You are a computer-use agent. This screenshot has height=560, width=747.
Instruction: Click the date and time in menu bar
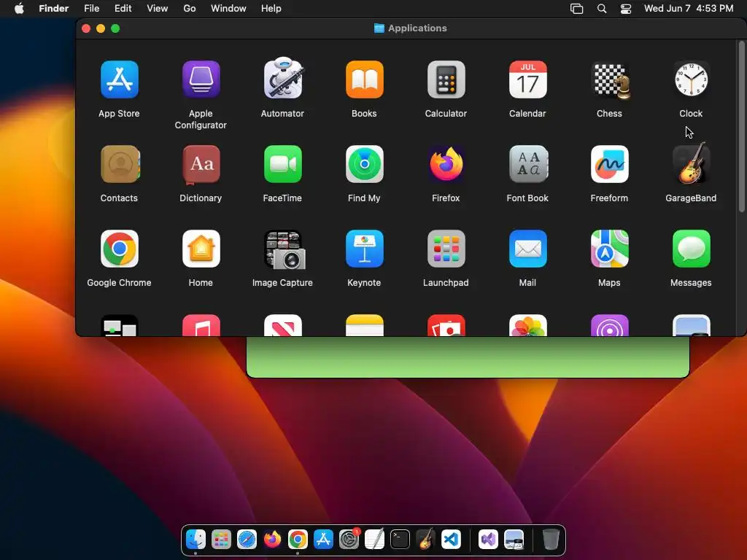click(689, 9)
